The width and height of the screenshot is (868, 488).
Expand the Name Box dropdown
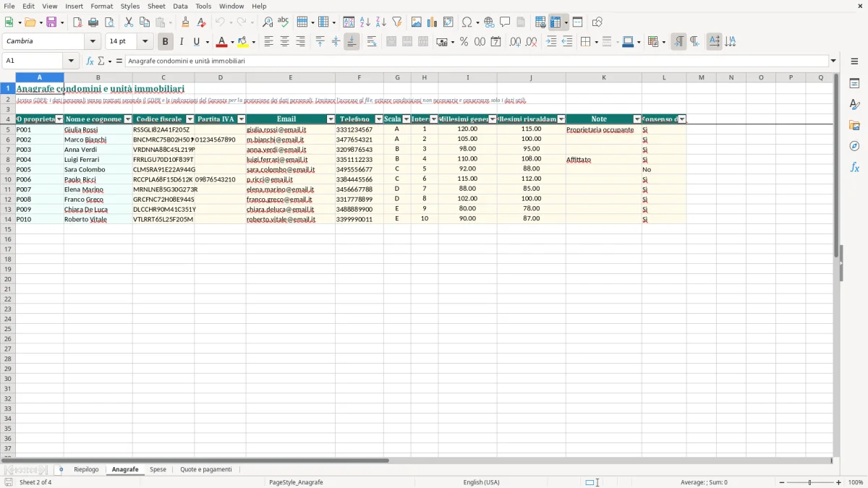click(x=71, y=61)
